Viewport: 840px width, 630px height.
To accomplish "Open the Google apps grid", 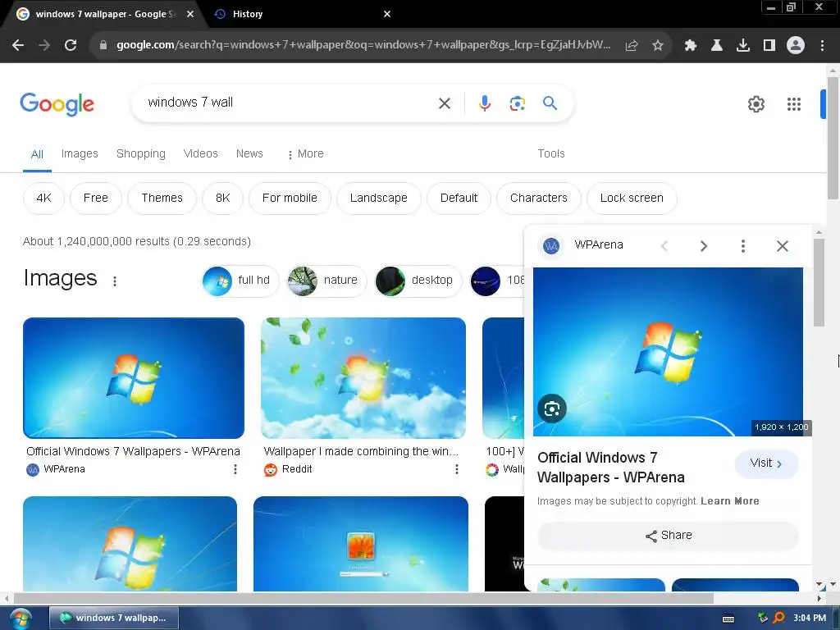I will (x=794, y=104).
